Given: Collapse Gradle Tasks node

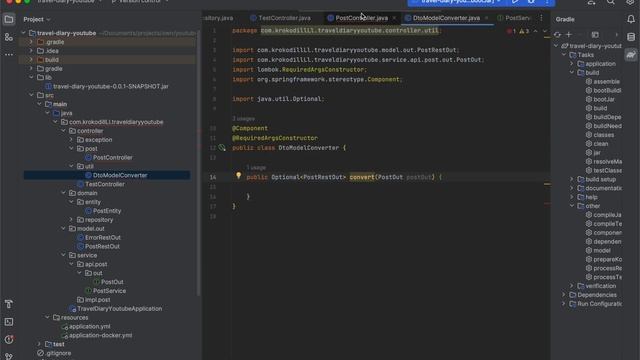Looking at the screenshot, I should coord(564,55).
